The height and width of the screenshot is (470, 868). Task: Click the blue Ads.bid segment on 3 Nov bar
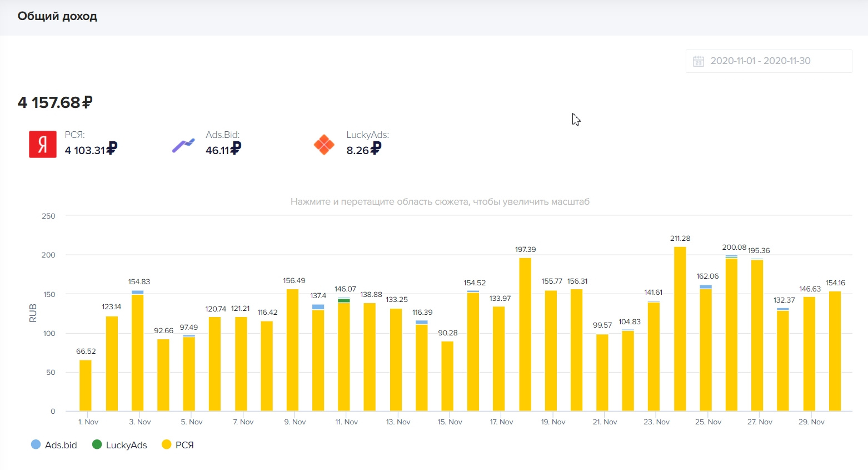click(137, 292)
